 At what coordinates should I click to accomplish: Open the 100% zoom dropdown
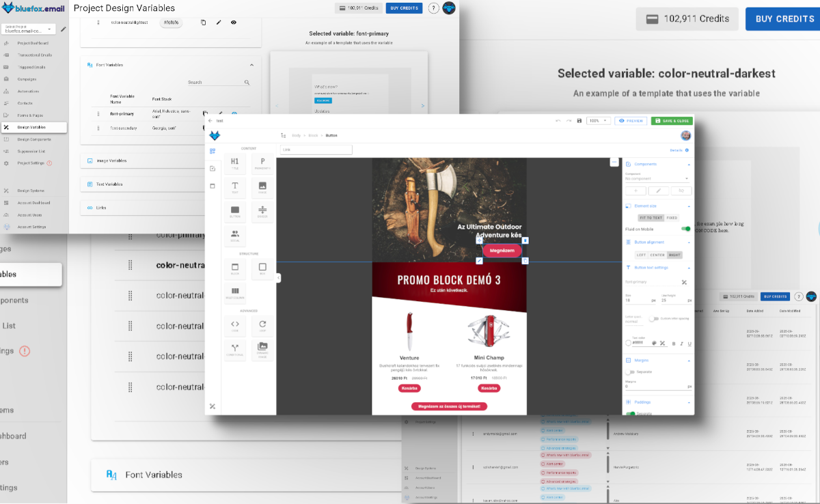click(x=598, y=121)
